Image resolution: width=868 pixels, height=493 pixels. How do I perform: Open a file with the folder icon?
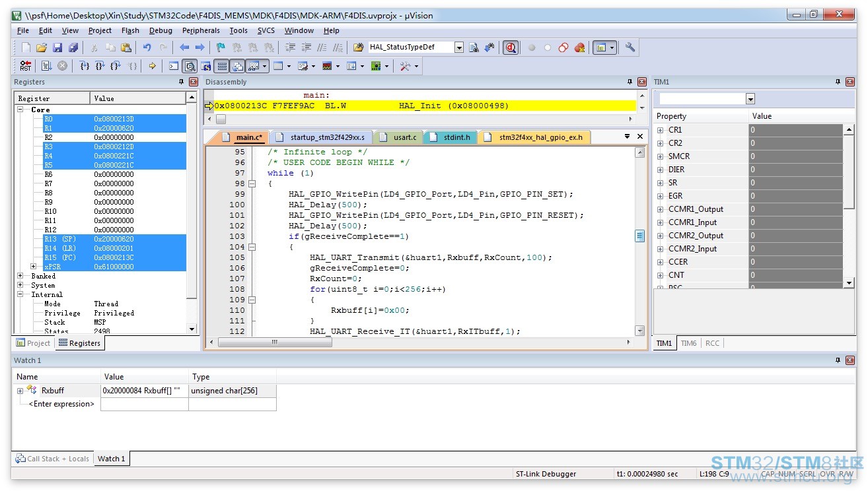pyautogui.click(x=42, y=48)
